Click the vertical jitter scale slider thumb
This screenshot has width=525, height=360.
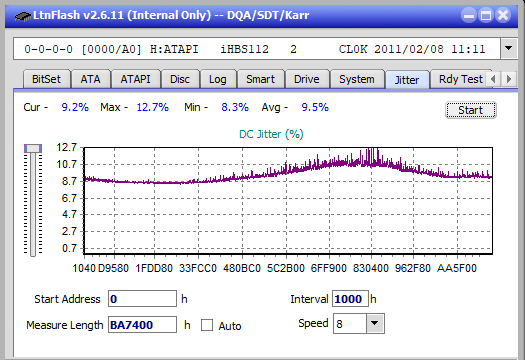(x=33, y=148)
